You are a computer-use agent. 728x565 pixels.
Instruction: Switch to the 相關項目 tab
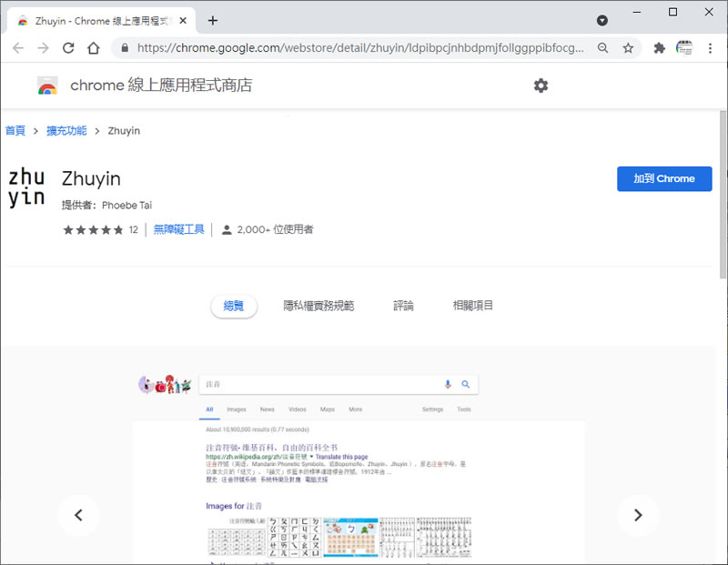coord(472,306)
